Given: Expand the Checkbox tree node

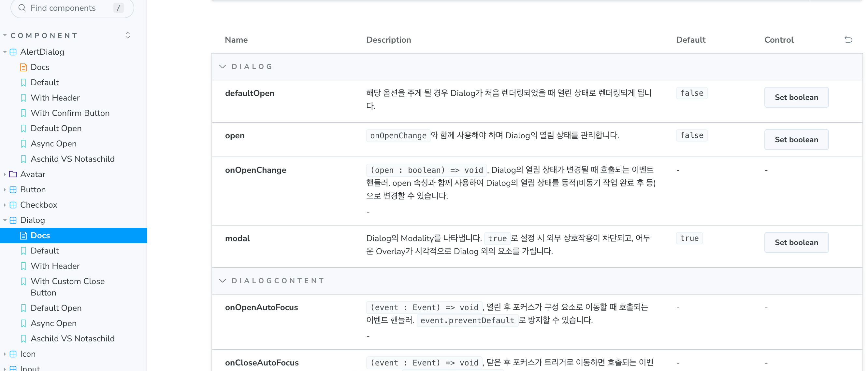Looking at the screenshot, I should 5,205.
